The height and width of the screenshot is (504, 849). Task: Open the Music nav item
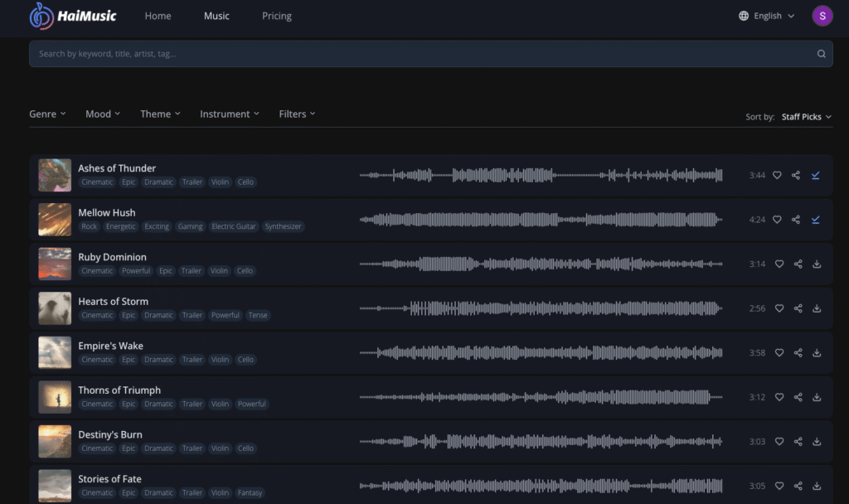[216, 16]
